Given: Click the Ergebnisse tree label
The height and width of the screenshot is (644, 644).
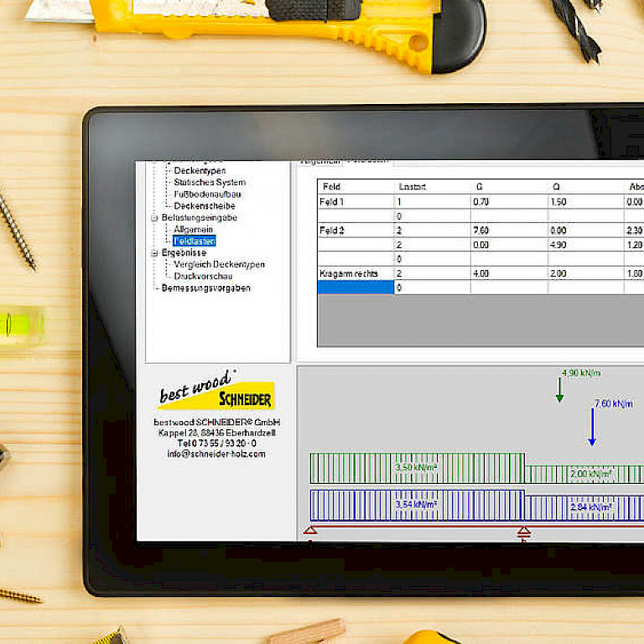Looking at the screenshot, I should coord(184,253).
